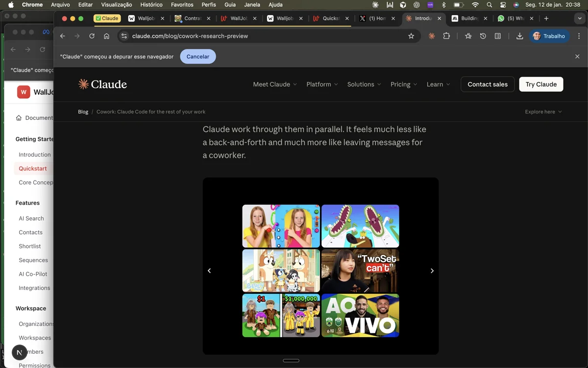Screen dimensions: 588x368
Task: Open the Chrome downloads icon
Action: 519,36
